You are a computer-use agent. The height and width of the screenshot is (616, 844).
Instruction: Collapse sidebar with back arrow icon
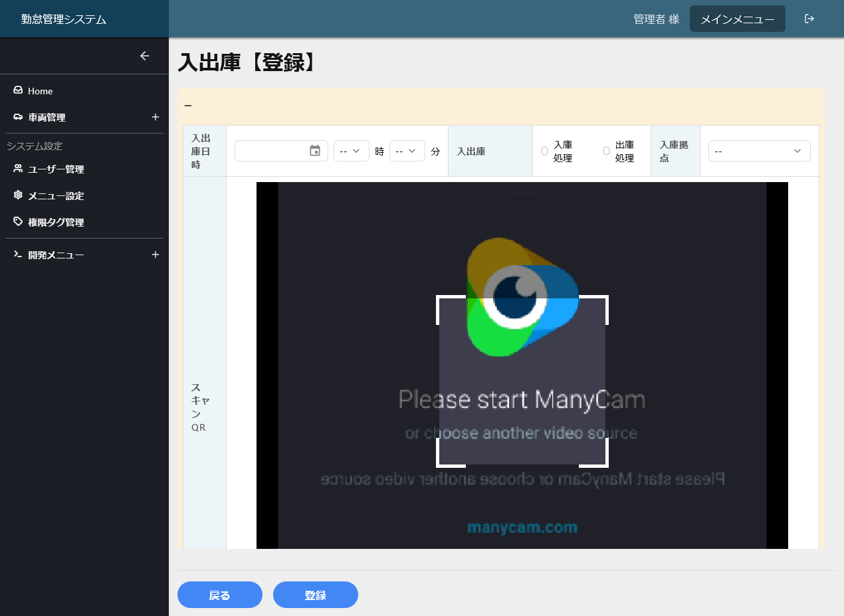[145, 56]
